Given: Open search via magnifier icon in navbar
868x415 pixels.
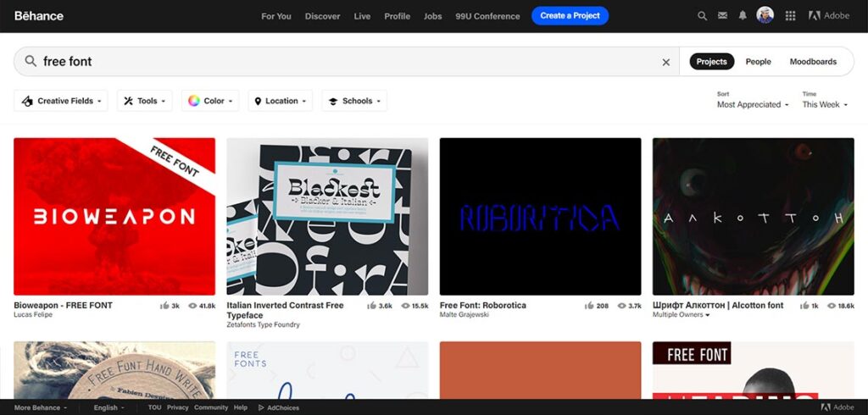Looking at the screenshot, I should [x=702, y=16].
